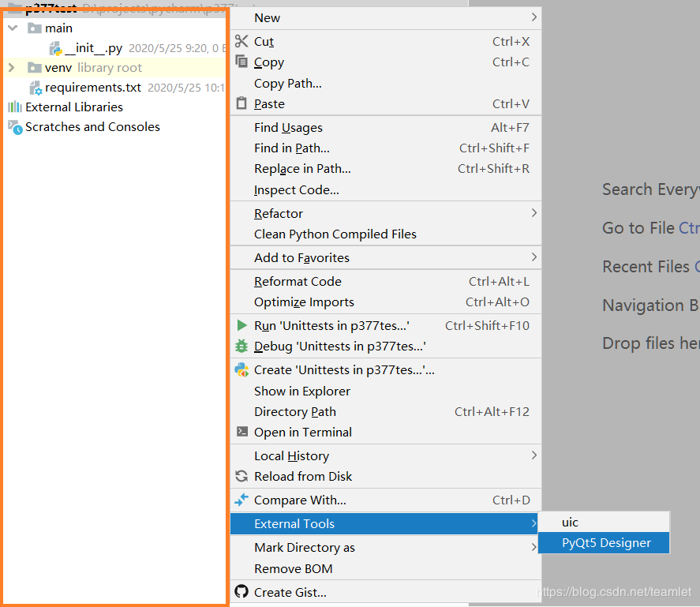Click the requirements.txt file icon
The height and width of the screenshot is (607, 700).
(36, 88)
